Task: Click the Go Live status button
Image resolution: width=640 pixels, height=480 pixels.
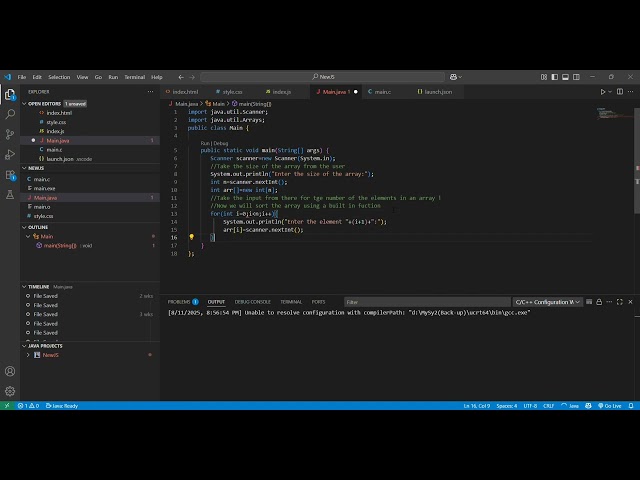Action: [610, 406]
